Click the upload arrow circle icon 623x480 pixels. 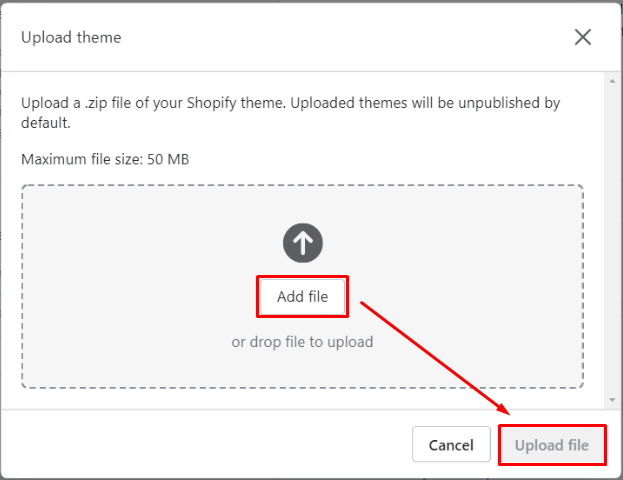(302, 241)
